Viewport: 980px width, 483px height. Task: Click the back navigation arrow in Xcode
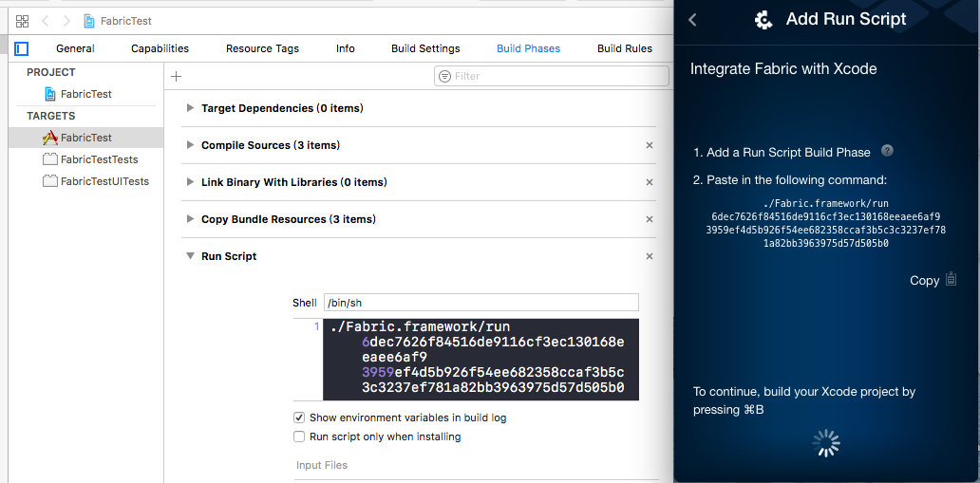(x=45, y=21)
